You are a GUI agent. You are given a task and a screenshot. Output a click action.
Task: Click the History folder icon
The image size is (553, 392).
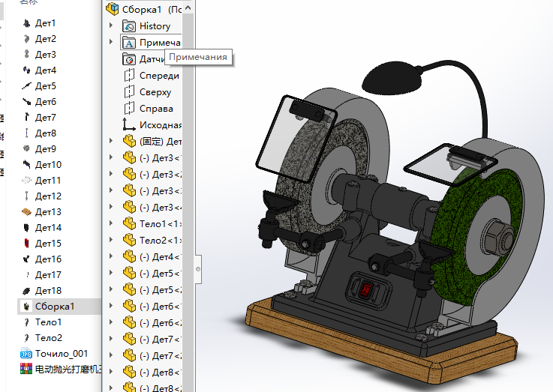pyautogui.click(x=129, y=26)
